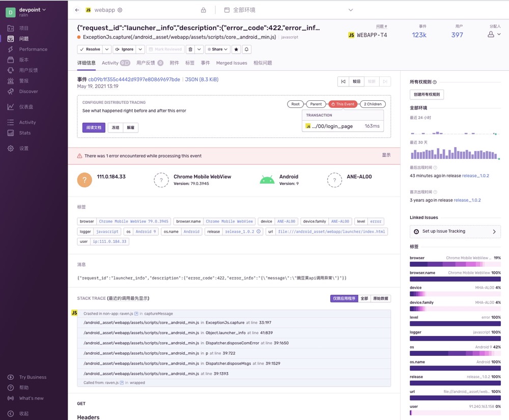This screenshot has height=420, width=509.
Task: Open the Share dropdown
Action: pyautogui.click(x=217, y=49)
